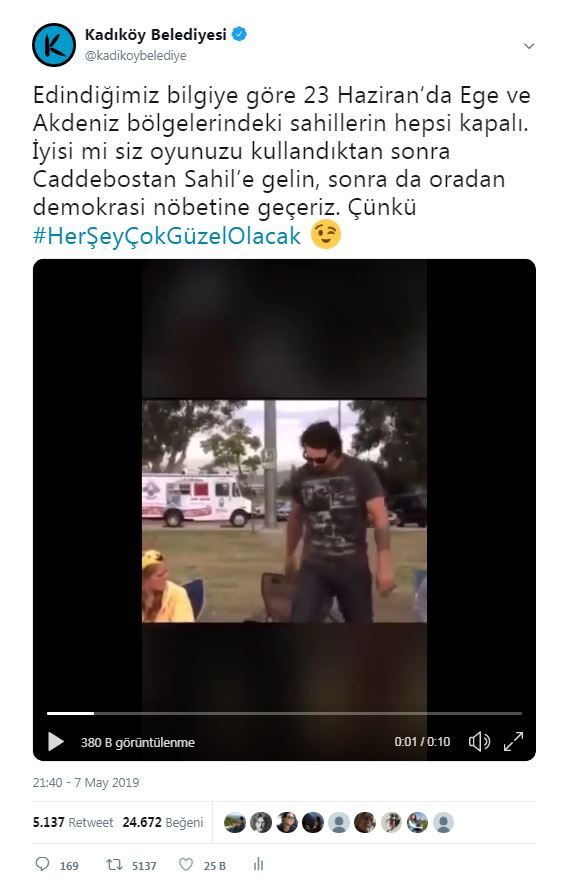
Task: Seek along the video progress bar
Action: click(x=284, y=713)
